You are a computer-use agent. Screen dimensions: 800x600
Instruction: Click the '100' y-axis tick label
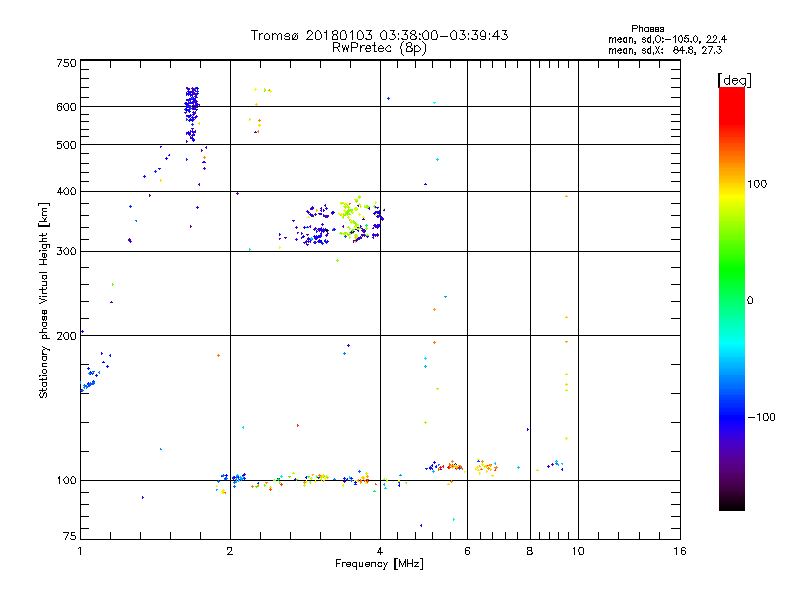coord(66,481)
